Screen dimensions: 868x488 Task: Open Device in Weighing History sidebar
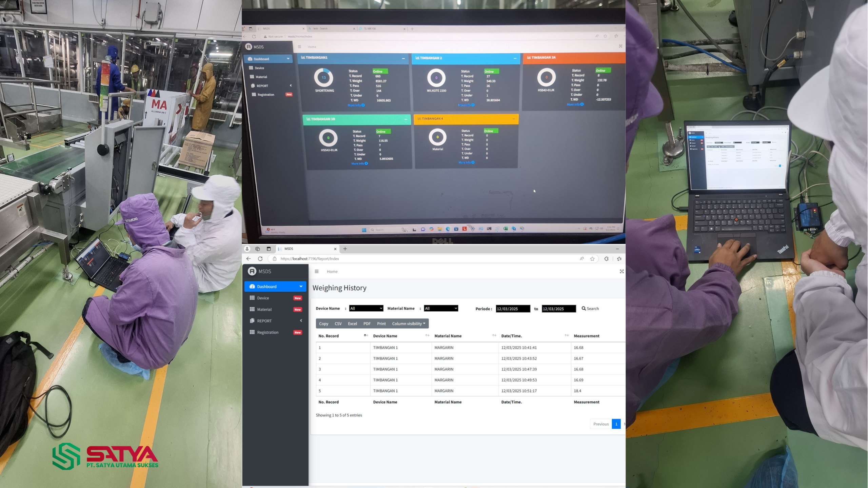click(x=275, y=298)
